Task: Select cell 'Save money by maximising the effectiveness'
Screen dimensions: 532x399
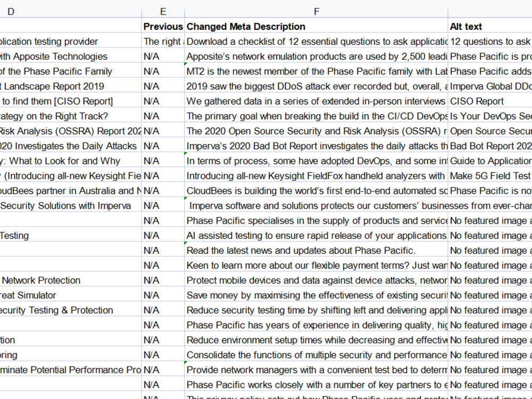Action: tap(316, 295)
